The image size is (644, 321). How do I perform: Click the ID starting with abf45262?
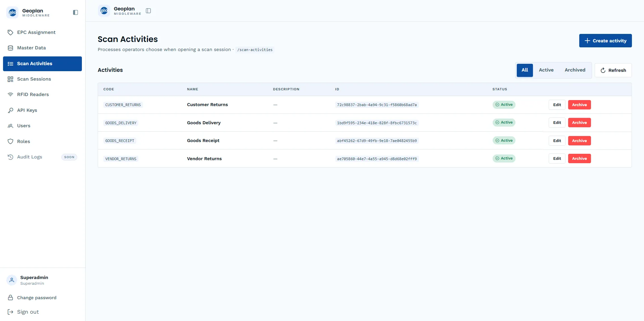[x=377, y=141]
